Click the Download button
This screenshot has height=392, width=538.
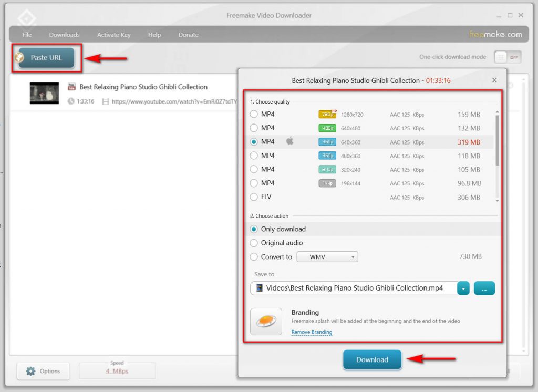(x=372, y=360)
